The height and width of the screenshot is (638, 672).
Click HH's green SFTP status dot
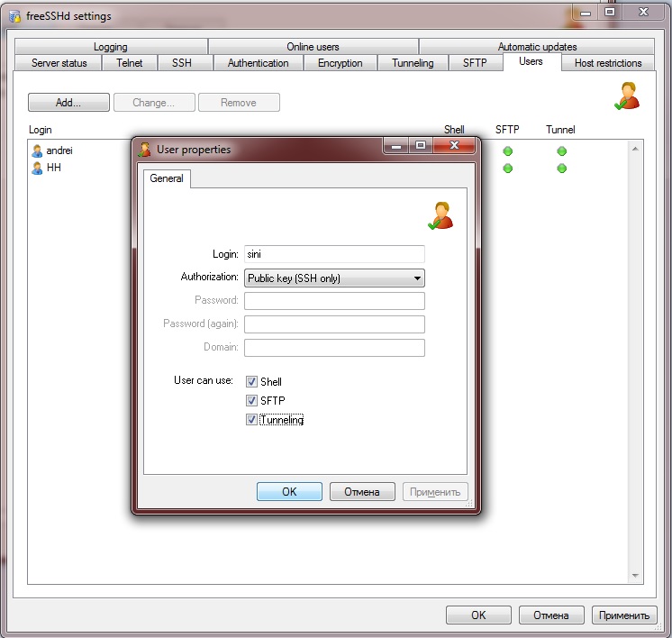(x=508, y=169)
